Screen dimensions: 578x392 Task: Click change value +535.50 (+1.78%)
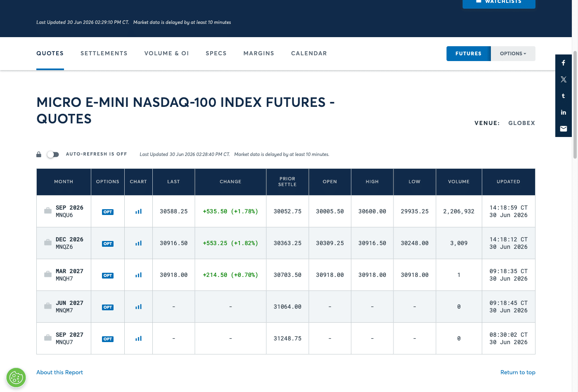(x=230, y=211)
